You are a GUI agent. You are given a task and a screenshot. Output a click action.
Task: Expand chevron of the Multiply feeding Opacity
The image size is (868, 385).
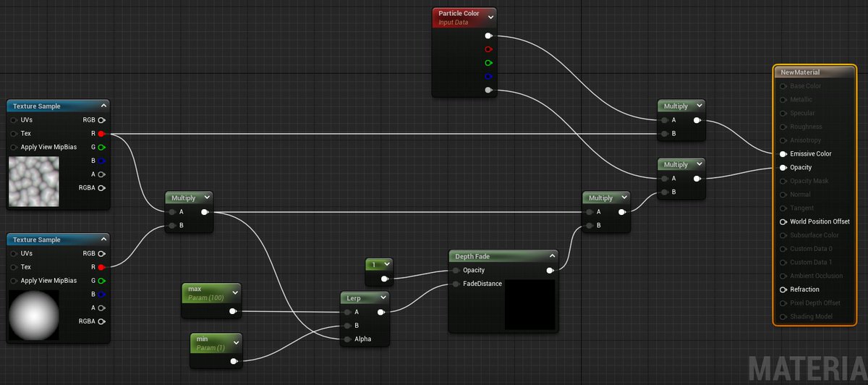click(699, 165)
